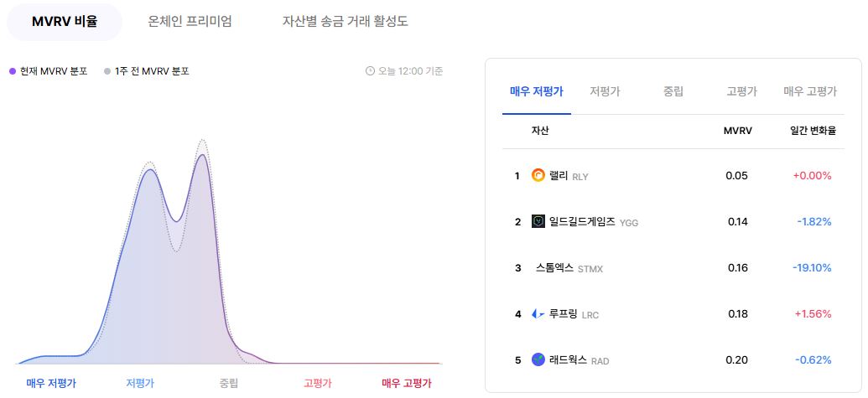Click the clock icon beside 오늘 12:00 기준
The image size is (868, 398).
(x=370, y=71)
